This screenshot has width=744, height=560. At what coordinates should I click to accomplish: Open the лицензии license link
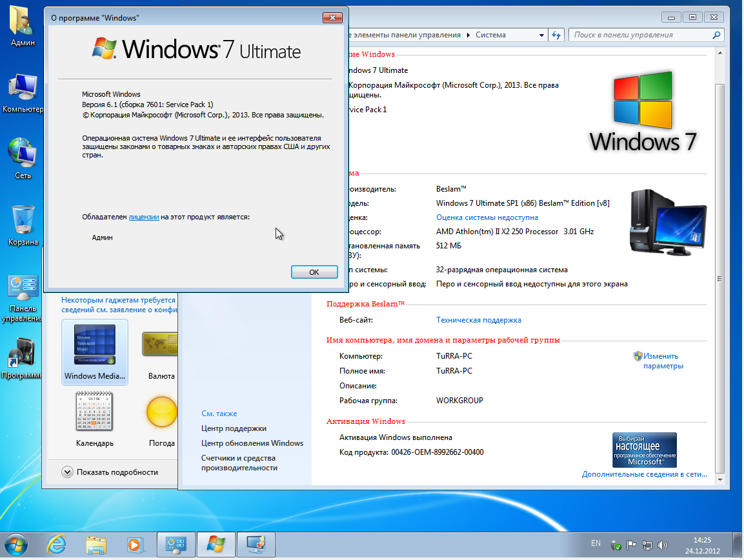pos(144,217)
